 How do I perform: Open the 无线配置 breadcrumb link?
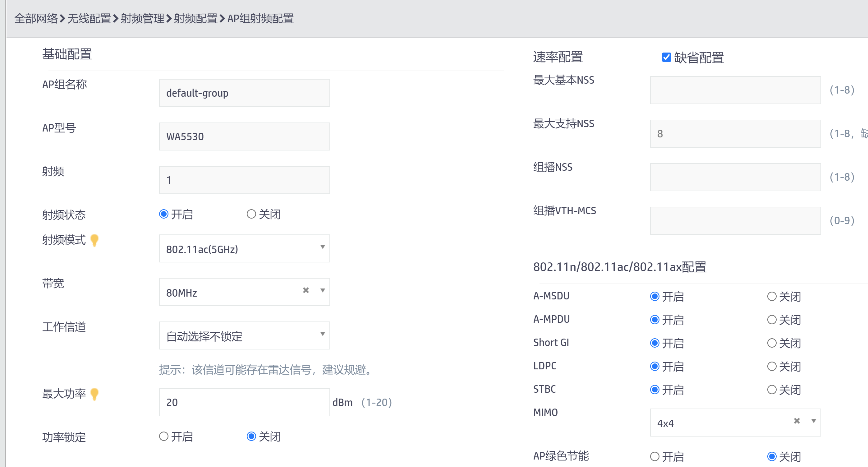pyautogui.click(x=89, y=19)
